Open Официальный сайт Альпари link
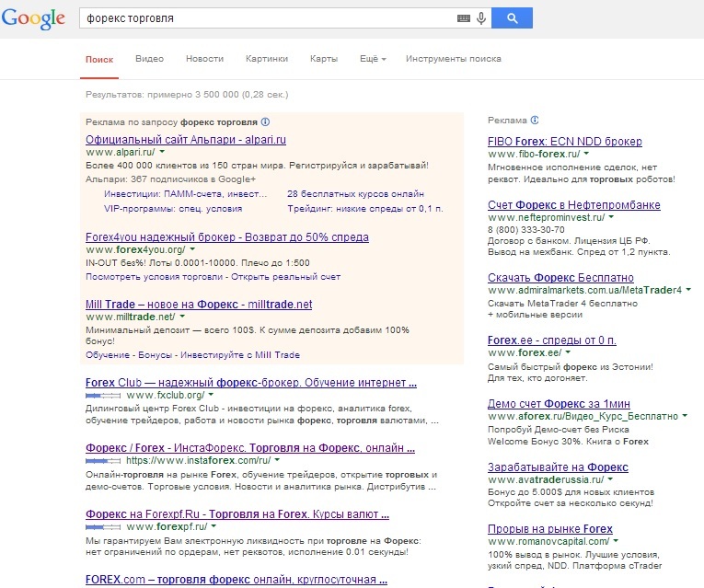Image resolution: width=704 pixels, height=588 pixels. 186,140
